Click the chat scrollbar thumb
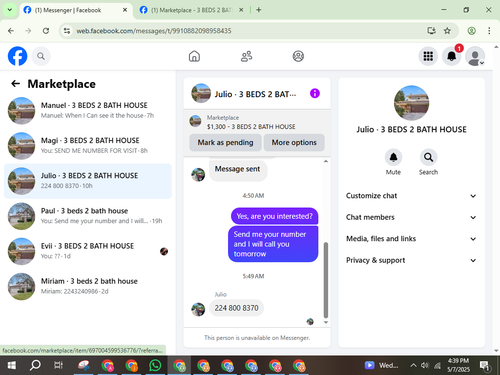 tap(326, 280)
